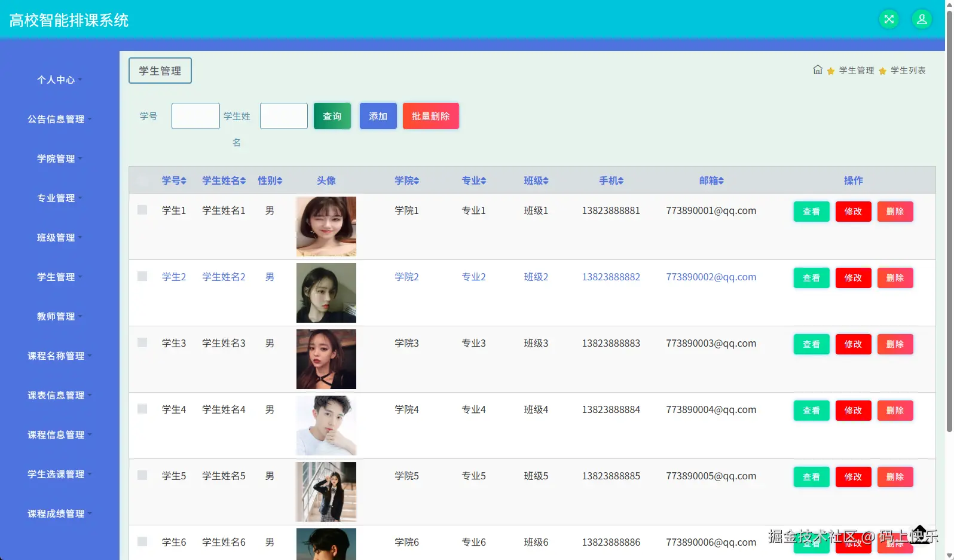Expand 课表信息管理 sidebar menu

click(x=59, y=395)
